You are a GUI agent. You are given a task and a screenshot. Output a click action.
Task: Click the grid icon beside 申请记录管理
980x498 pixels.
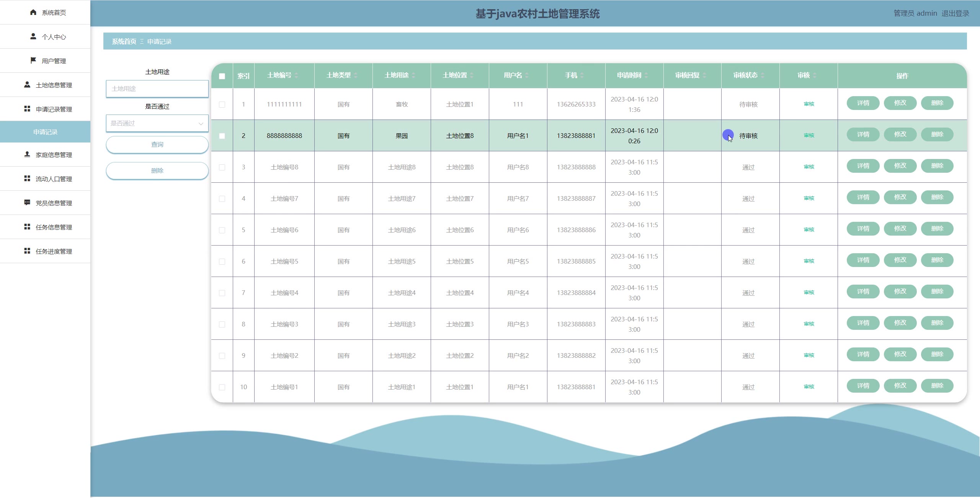point(27,109)
